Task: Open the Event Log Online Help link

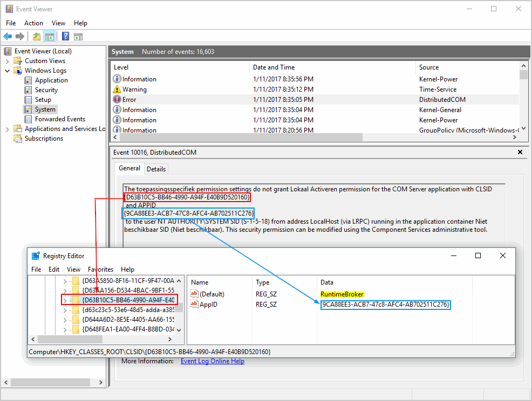Action: pos(212,361)
